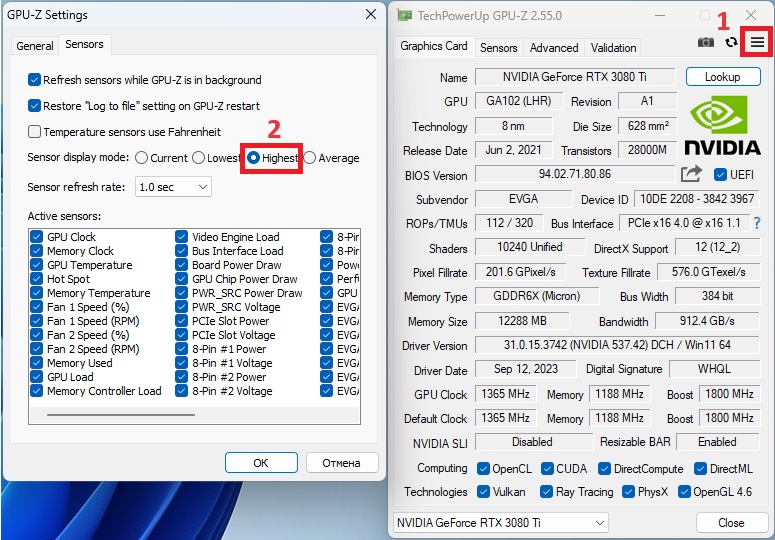Click the refresh arrows icon in GPU-Z
The image size is (775, 540).
pyautogui.click(x=731, y=42)
